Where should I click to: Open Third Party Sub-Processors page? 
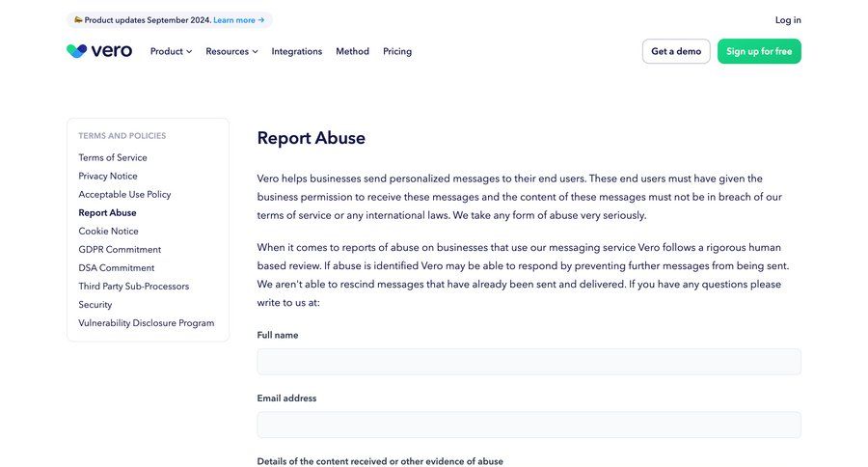click(133, 286)
